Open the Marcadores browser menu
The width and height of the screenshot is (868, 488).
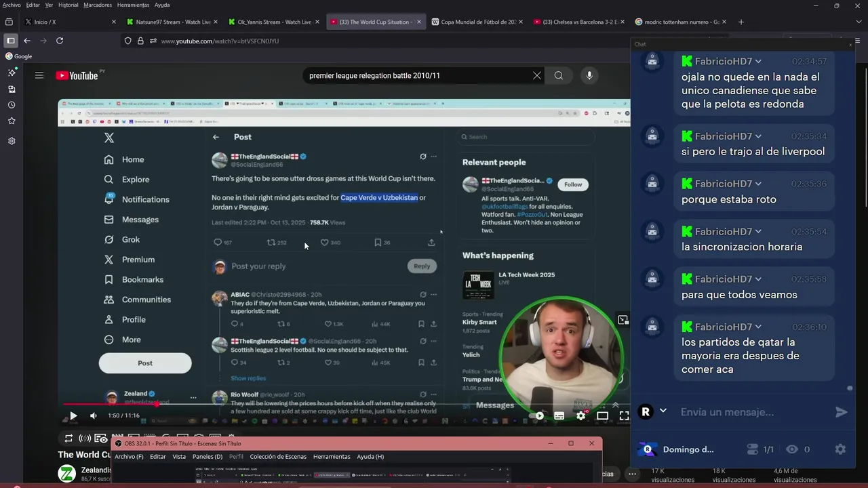click(x=98, y=5)
